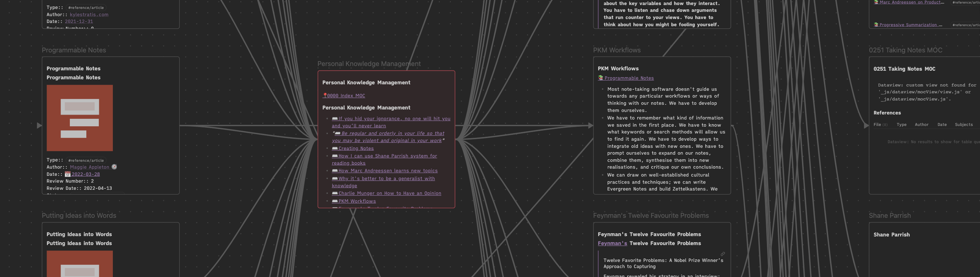The image size is (980, 277).
Task: Open 'Why it's better to be a generalist' link
Action: pos(383,182)
